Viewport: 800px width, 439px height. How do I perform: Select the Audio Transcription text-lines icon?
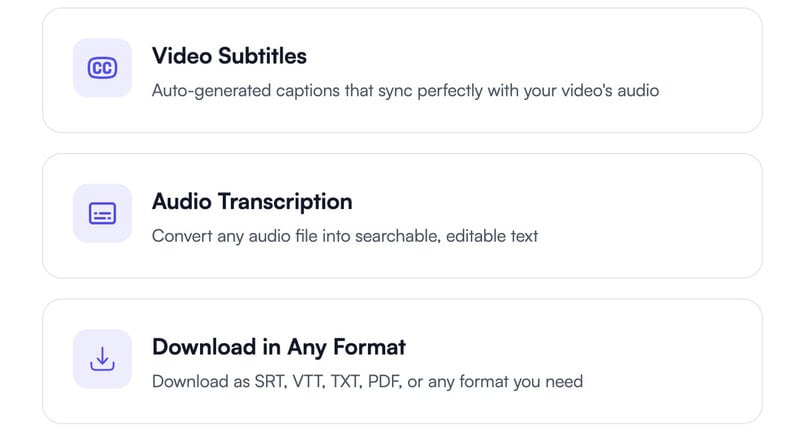click(x=103, y=213)
